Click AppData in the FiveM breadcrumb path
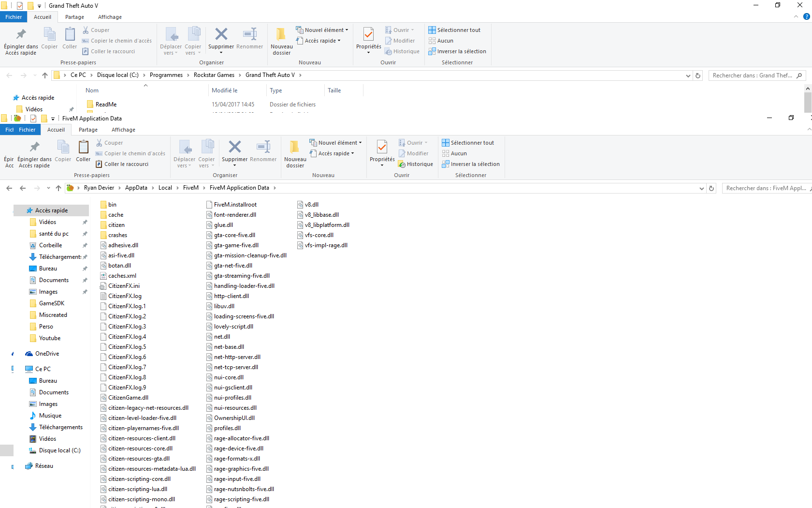Screen dimensions: 812x508 point(136,188)
